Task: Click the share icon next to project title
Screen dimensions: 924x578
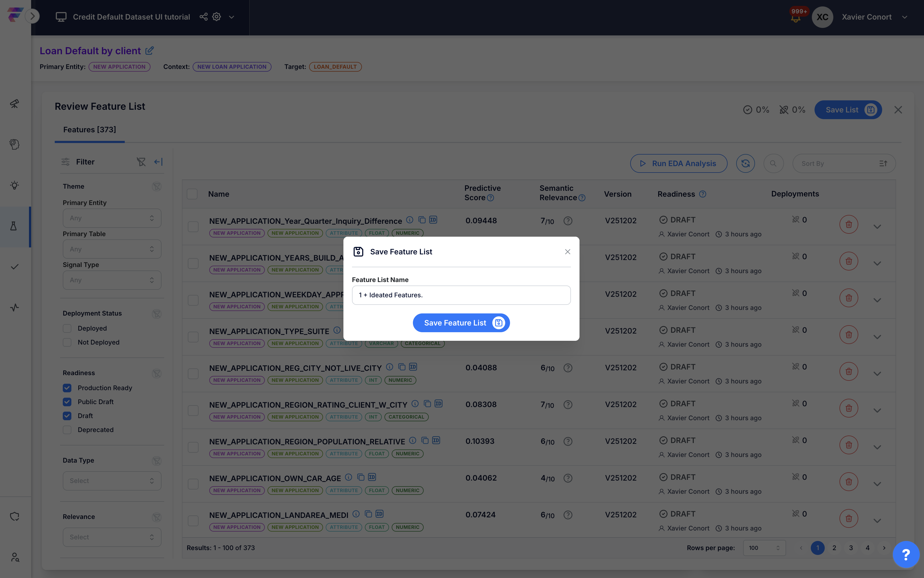Action: (204, 16)
